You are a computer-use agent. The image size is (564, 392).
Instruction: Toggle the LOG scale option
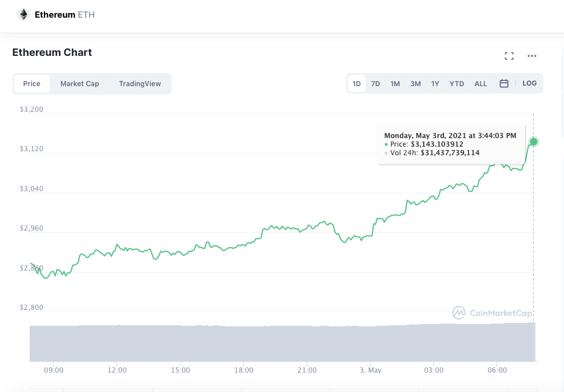(x=530, y=83)
